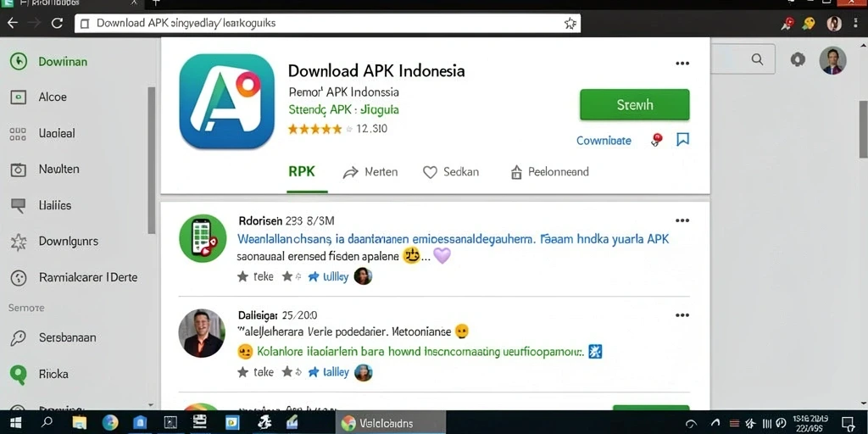The height and width of the screenshot is (434, 868).
Task: Open the taskbar notification center icon
Action: point(848,424)
